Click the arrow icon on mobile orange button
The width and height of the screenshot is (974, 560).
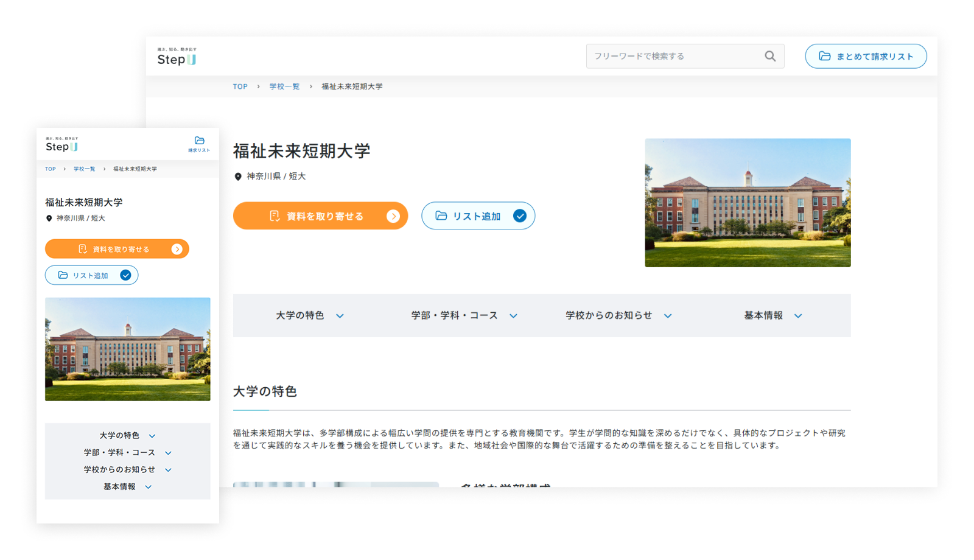point(177,249)
